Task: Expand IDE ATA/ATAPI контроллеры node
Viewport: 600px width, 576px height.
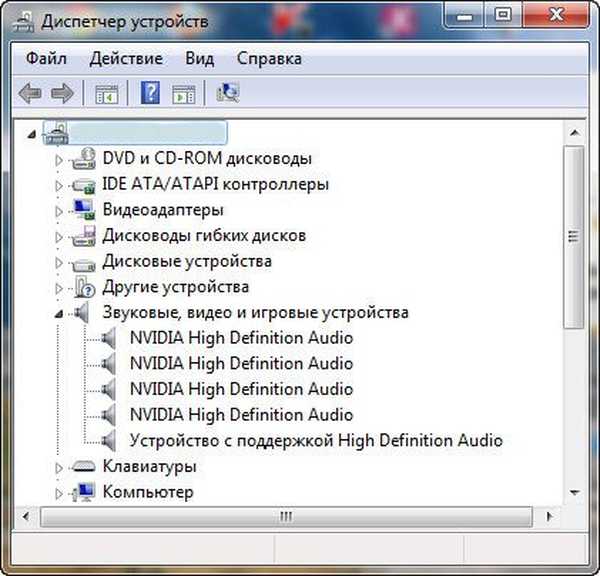Action: click(x=58, y=185)
